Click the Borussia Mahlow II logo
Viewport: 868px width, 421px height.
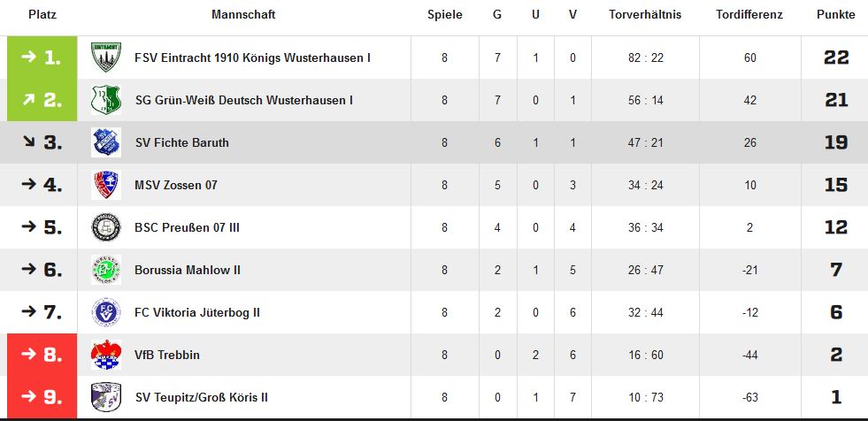tap(106, 270)
